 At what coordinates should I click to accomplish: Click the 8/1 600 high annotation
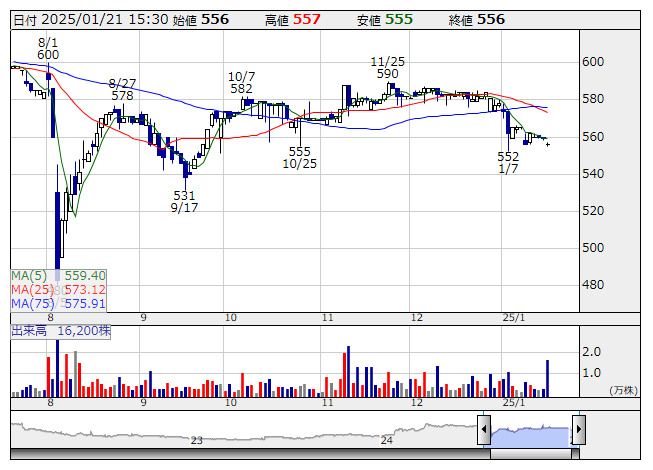(48, 48)
